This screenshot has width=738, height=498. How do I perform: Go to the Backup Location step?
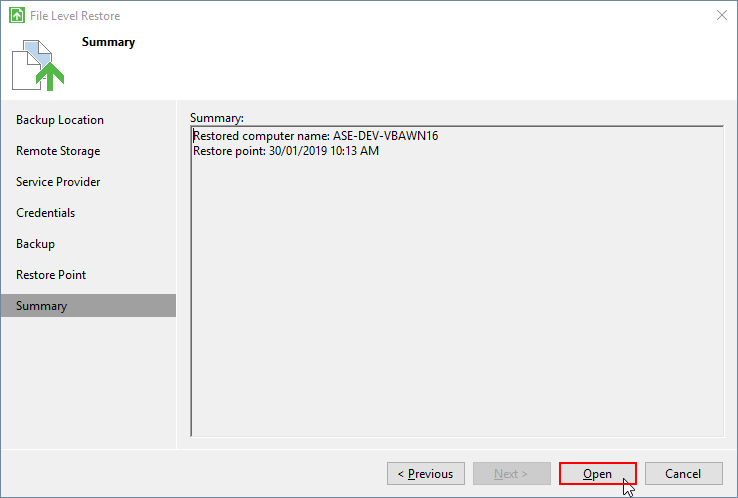60,120
